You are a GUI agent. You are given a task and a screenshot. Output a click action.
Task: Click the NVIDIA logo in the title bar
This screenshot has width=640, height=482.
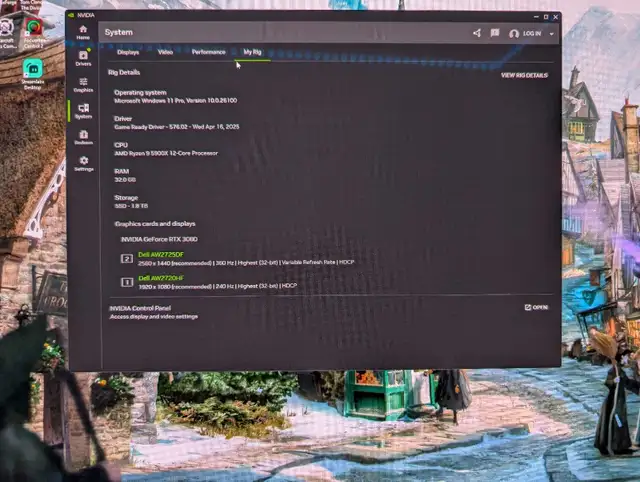pos(71,16)
